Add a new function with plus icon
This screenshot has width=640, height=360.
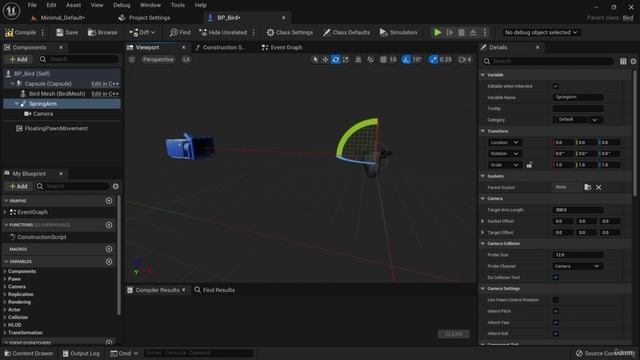pyautogui.click(x=109, y=225)
